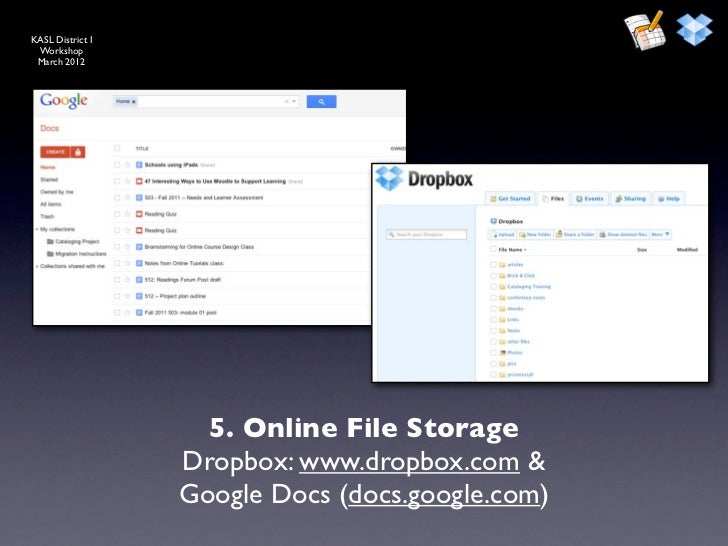Screen dimensions: 728x546
Task: Click the Google logo in Docs
Action: coord(64,101)
